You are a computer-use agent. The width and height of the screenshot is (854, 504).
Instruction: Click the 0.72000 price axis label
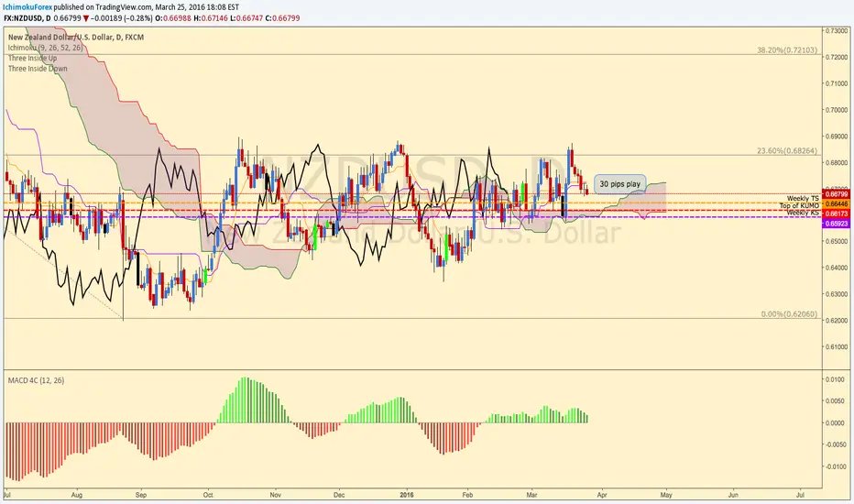click(x=838, y=57)
